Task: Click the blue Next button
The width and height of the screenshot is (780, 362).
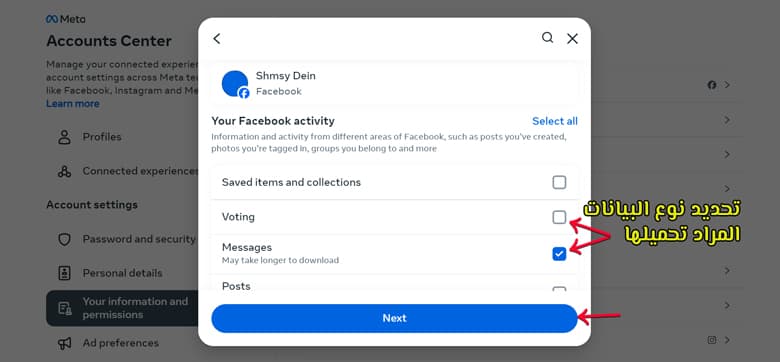Action: pos(394,318)
